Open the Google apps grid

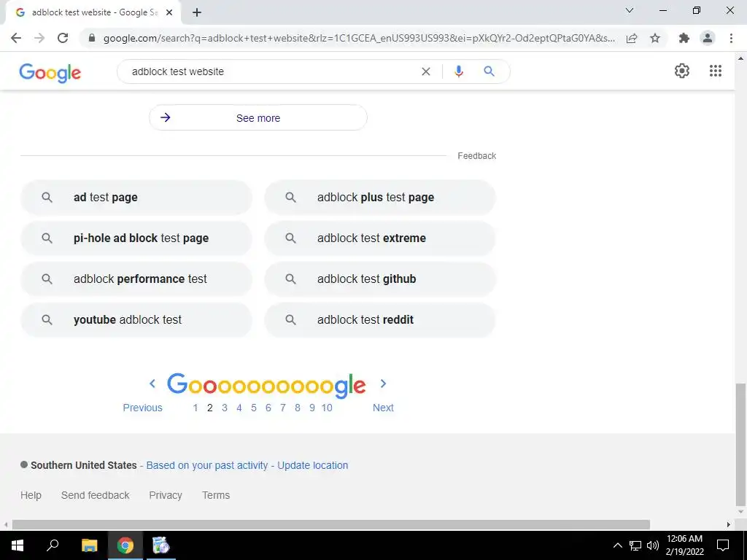[x=716, y=71]
